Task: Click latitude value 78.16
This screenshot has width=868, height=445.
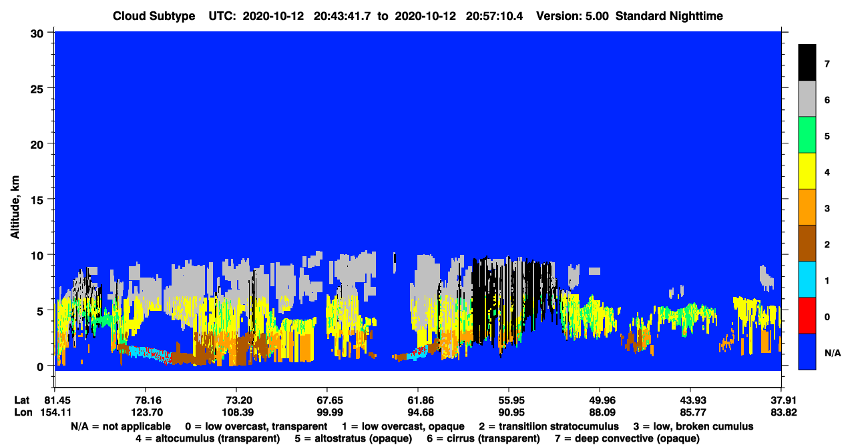Action: [146, 400]
